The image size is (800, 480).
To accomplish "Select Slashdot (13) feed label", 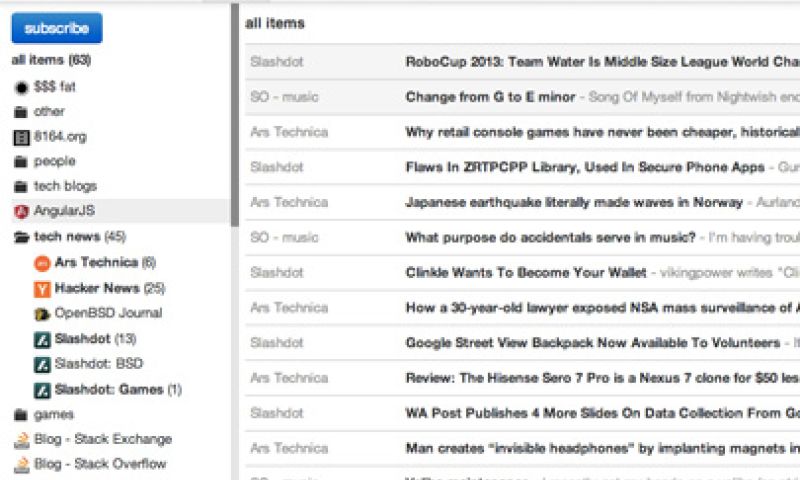I will pyautogui.click(x=95, y=339).
